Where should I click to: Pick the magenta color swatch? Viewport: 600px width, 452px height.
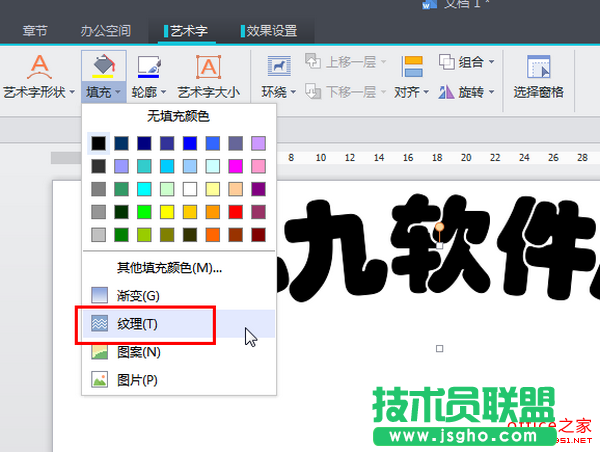(235, 166)
